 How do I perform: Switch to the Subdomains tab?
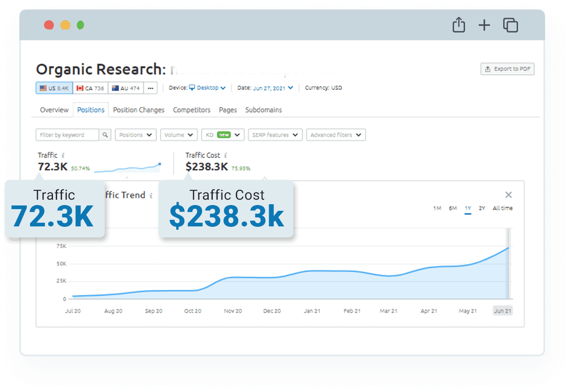[263, 110]
